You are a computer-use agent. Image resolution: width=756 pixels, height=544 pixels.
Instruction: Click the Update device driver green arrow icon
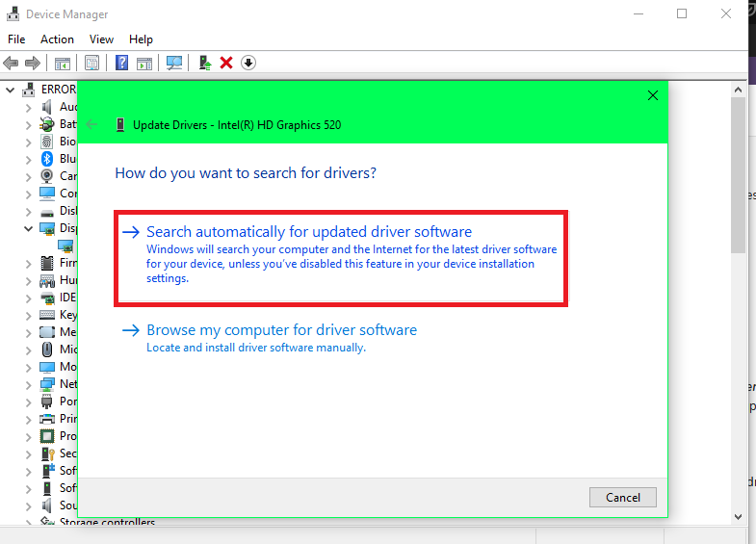(205, 63)
